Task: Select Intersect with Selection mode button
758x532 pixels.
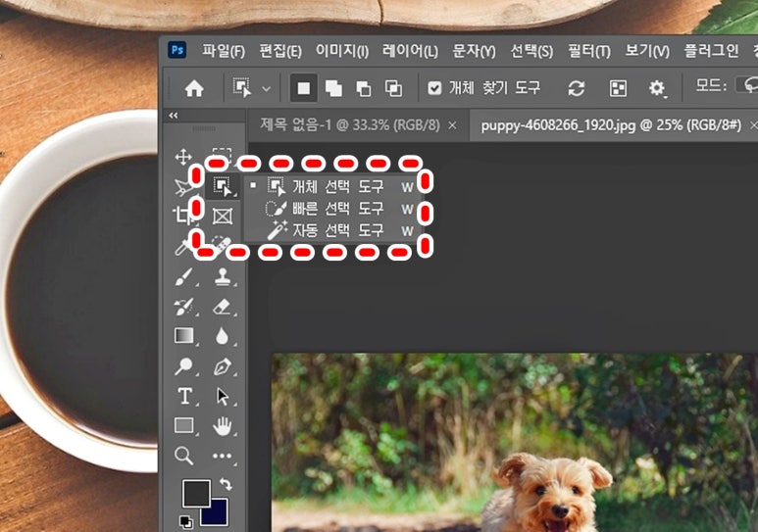Action: (393, 88)
